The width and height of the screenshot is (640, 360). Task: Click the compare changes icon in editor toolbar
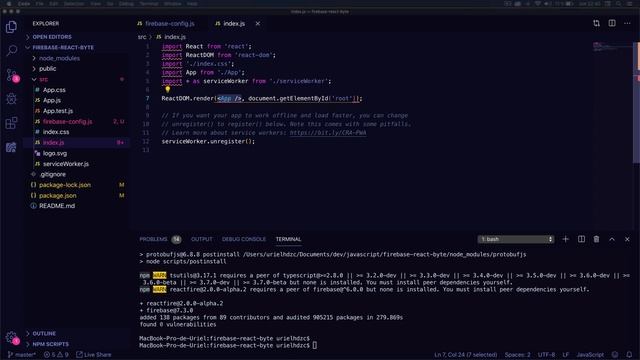(596, 23)
